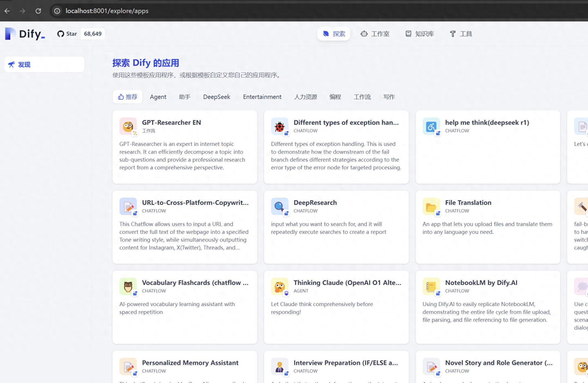Screen dimensions: 588x383
Task: Click the hammer app icon at right edge
Action: click(x=581, y=206)
